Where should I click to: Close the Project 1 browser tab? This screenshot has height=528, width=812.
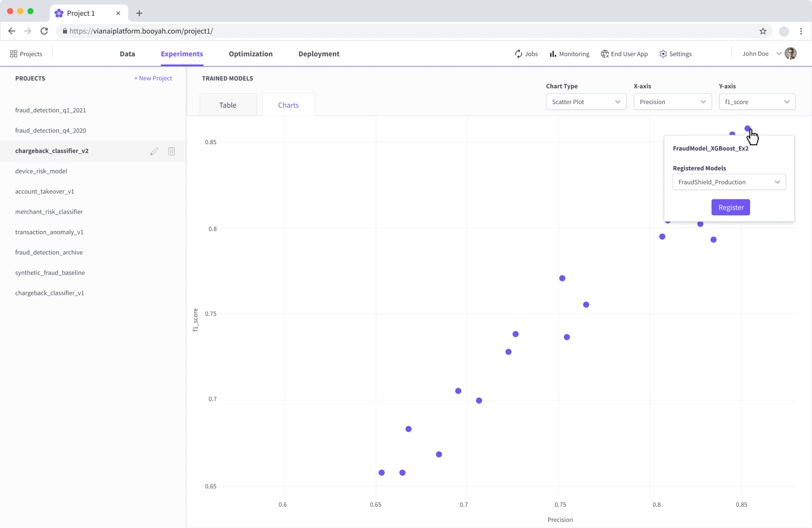point(118,13)
